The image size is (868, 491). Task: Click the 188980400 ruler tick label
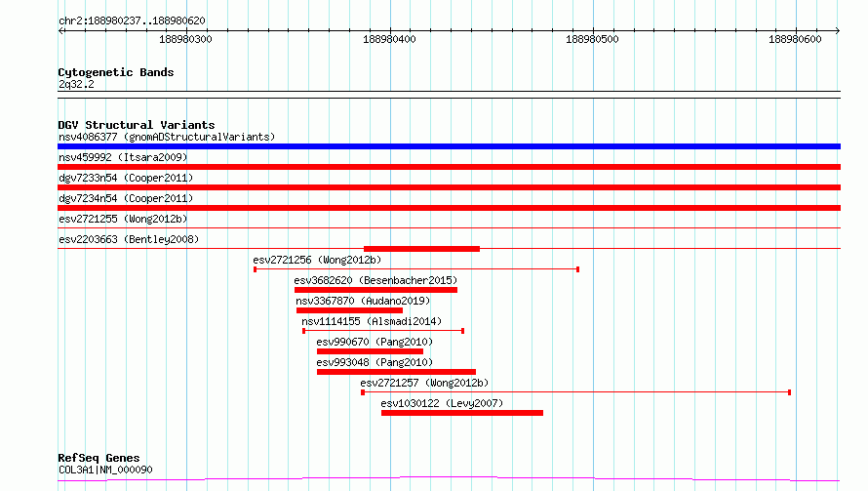(x=389, y=39)
